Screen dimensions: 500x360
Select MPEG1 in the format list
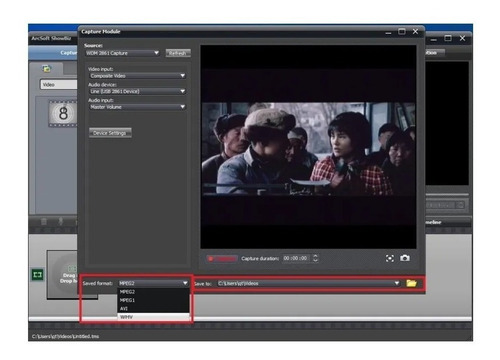[153, 300]
